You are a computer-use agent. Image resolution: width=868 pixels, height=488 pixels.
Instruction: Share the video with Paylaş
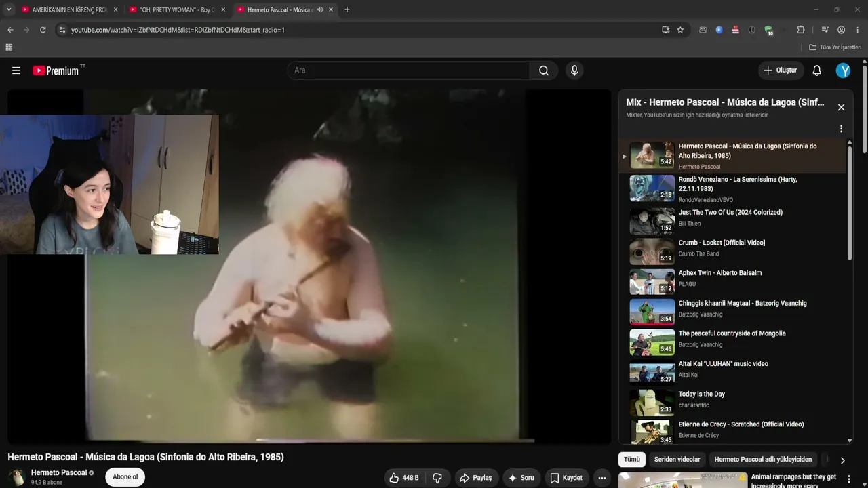(x=476, y=478)
